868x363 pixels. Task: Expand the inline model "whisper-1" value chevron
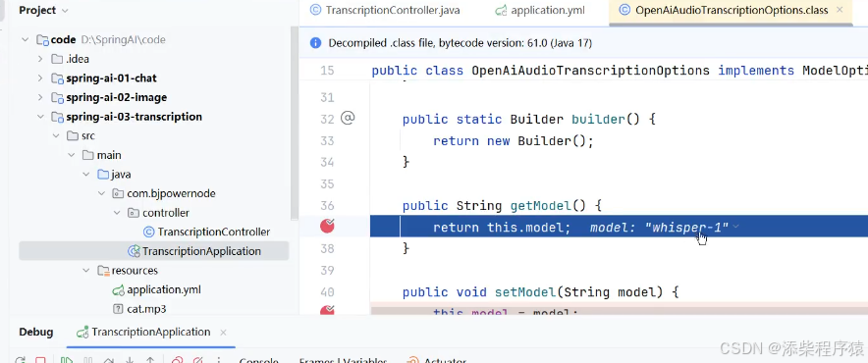[735, 227]
